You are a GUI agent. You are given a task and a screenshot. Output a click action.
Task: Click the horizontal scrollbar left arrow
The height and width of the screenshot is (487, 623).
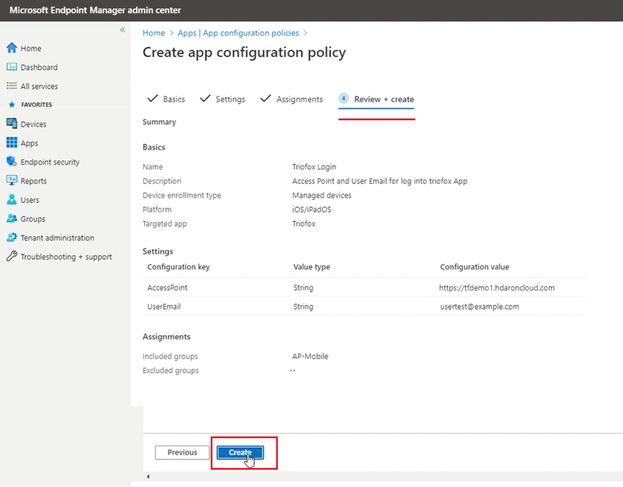click(x=148, y=476)
